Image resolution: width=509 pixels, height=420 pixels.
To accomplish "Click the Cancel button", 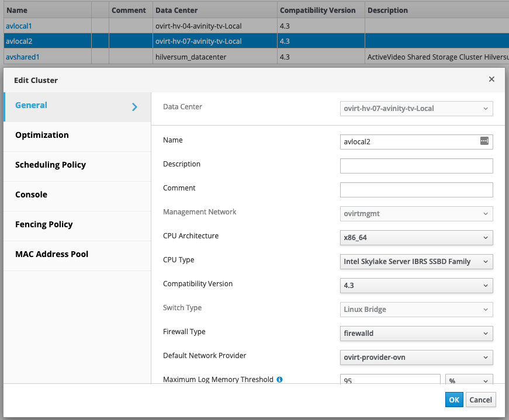I will [x=480, y=400].
